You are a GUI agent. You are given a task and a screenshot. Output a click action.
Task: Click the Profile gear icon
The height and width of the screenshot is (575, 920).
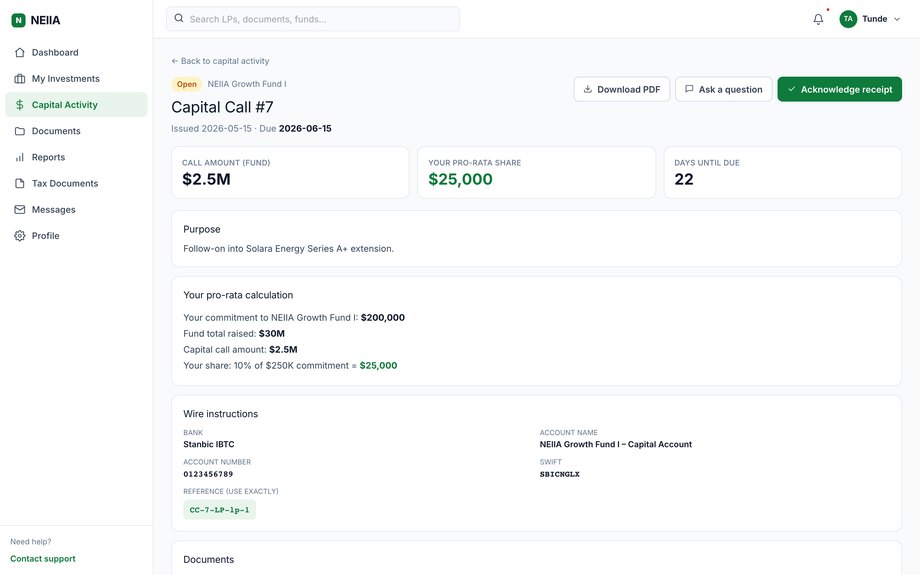[x=19, y=236]
